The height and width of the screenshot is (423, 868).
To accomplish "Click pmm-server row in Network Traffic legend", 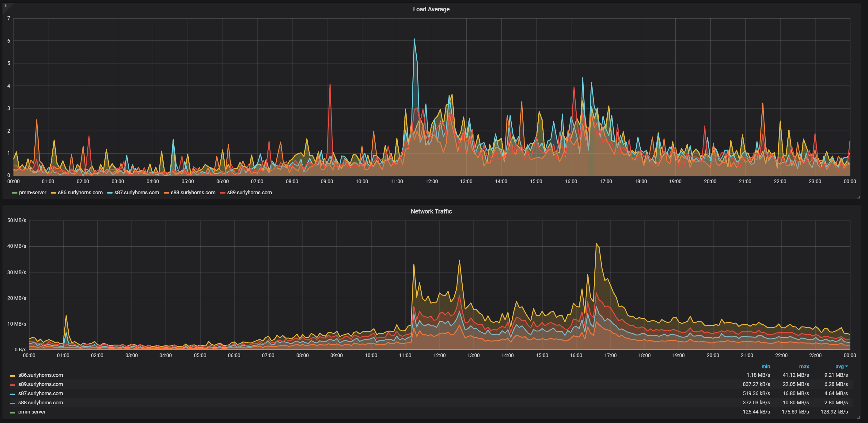I will pos(32,412).
